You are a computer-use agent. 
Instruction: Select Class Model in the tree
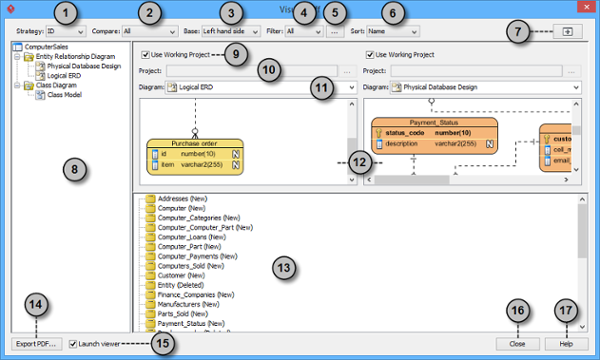[64, 94]
